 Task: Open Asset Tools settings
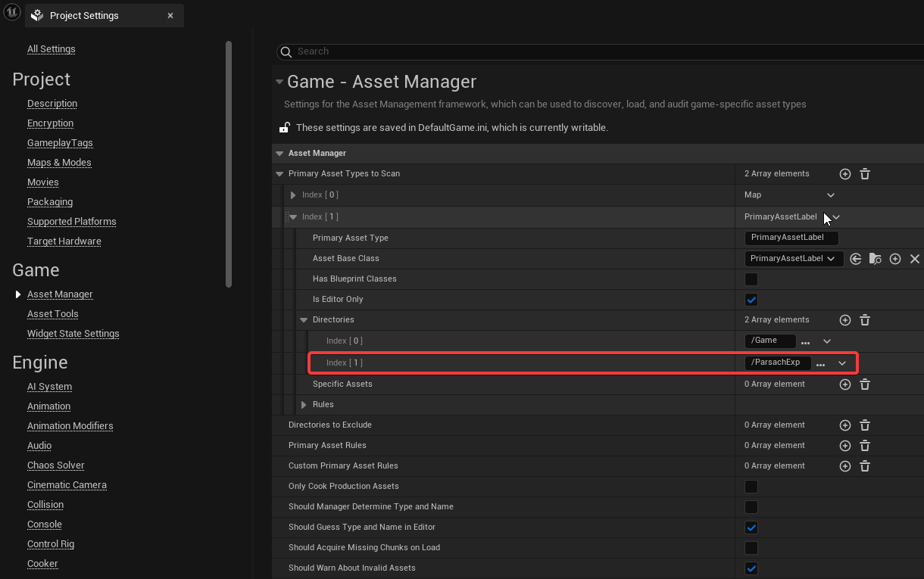click(53, 314)
